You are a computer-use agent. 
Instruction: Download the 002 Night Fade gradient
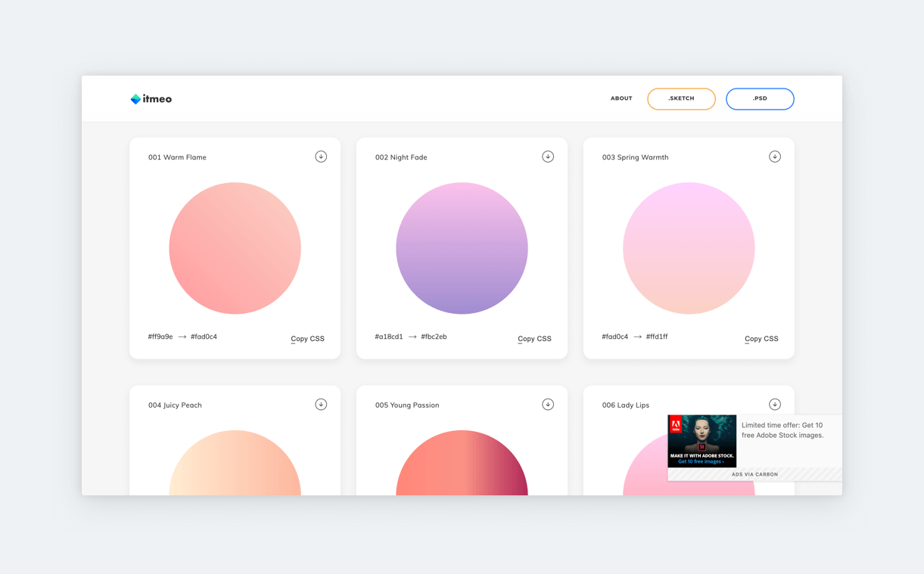click(x=548, y=157)
